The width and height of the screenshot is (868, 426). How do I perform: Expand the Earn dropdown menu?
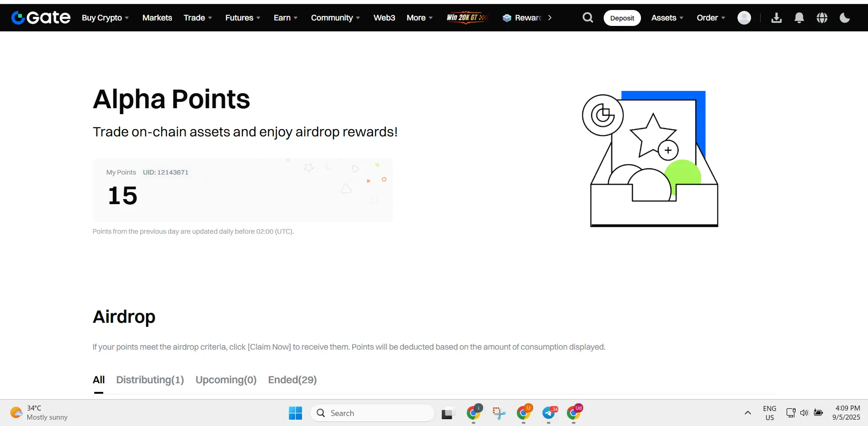click(286, 18)
